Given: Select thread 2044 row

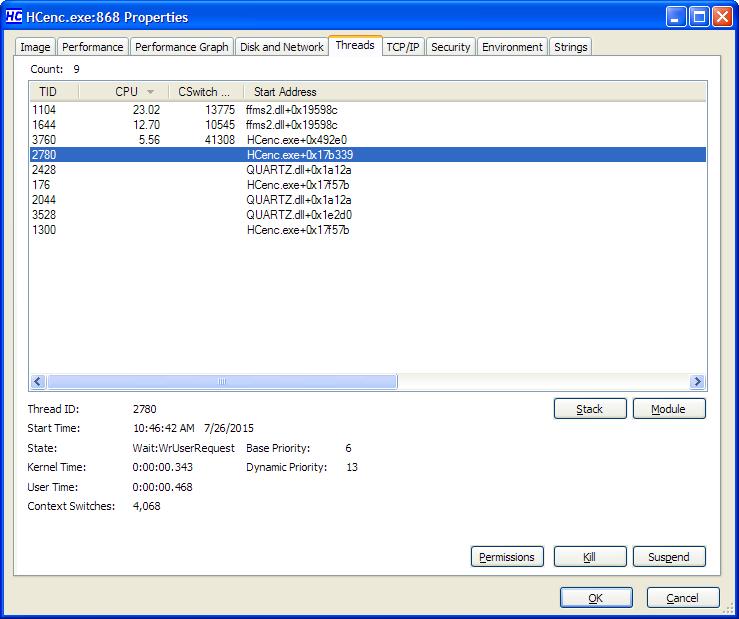Looking at the screenshot, I should tap(368, 200).
